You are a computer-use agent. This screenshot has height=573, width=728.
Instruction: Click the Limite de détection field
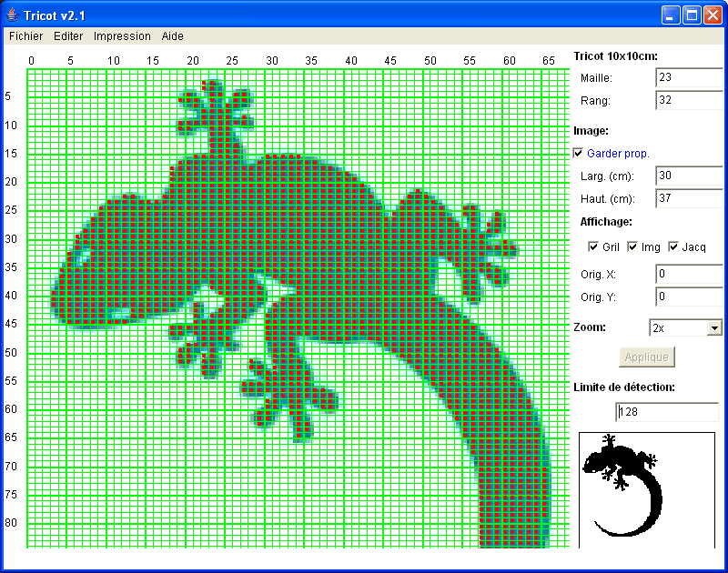coord(667,412)
